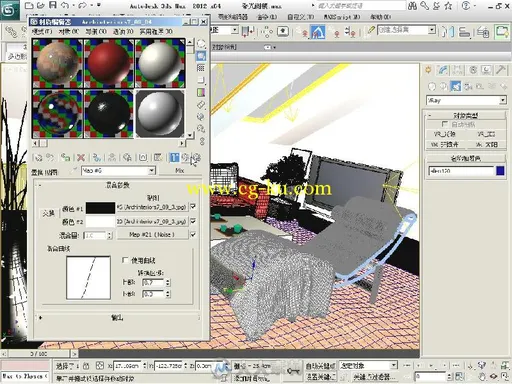512x384 pixels.
Task: Click the white Color #2 swatch
Action: pyautogui.click(x=100, y=221)
